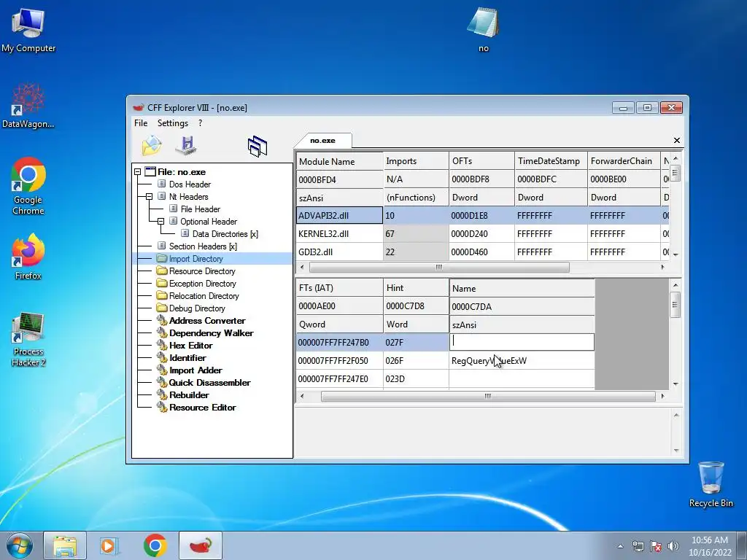
Task: Click the open file toolbar icon
Action: click(x=152, y=146)
